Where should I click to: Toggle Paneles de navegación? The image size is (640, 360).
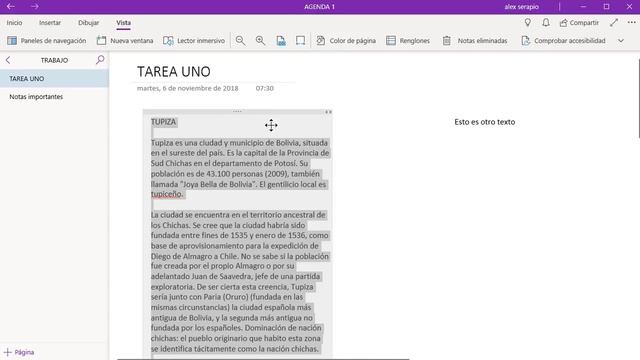47,41
